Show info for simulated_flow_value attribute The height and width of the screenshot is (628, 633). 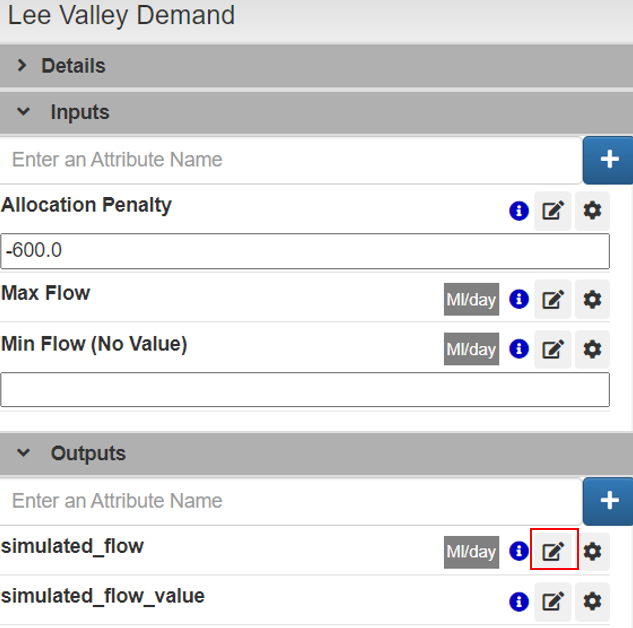(x=518, y=601)
